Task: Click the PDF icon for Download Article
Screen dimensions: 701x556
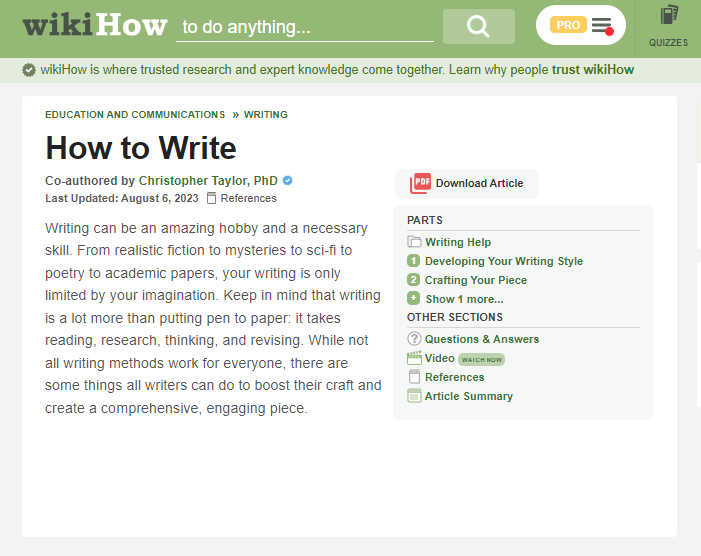Action: tap(421, 183)
